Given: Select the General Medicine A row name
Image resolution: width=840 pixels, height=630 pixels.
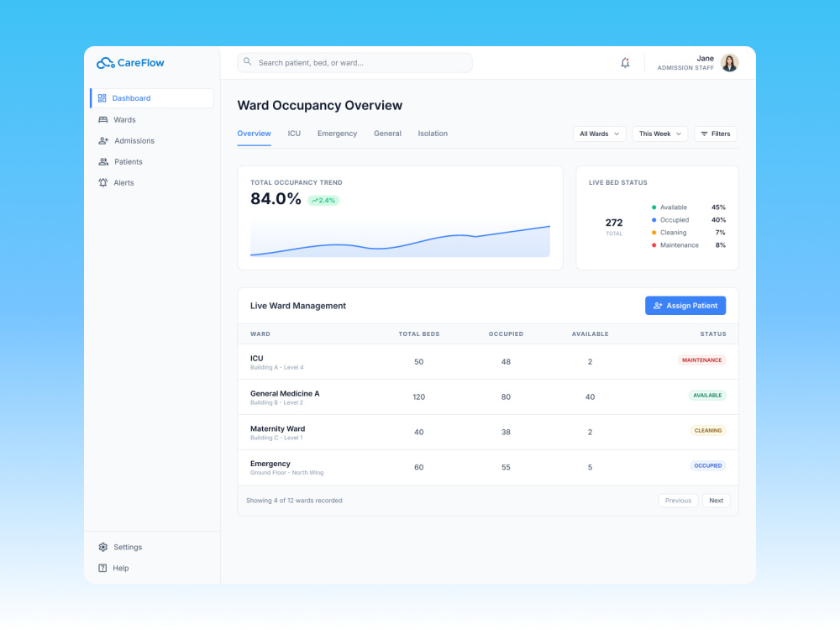Looking at the screenshot, I should tap(285, 394).
